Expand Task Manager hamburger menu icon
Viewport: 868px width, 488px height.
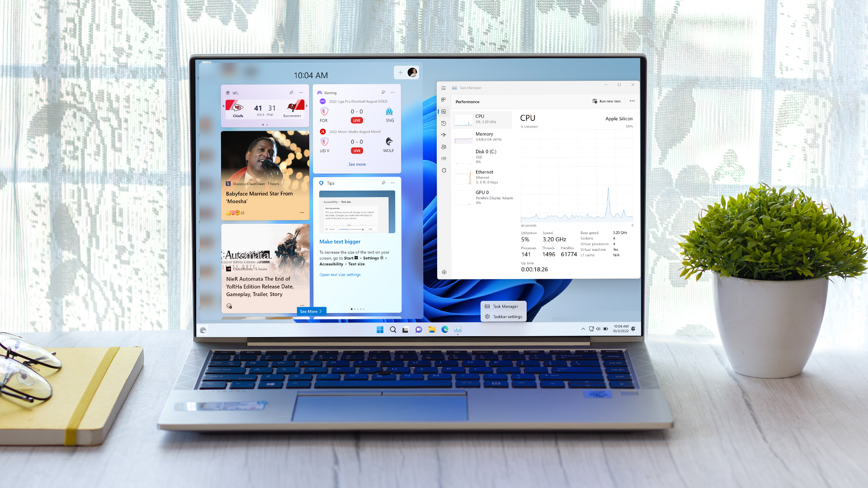pyautogui.click(x=443, y=88)
